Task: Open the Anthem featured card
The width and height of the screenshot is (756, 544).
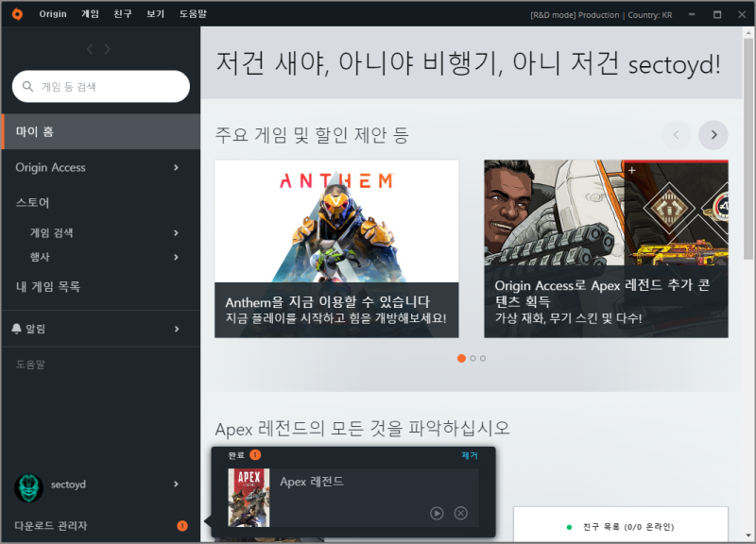Action: click(x=336, y=248)
